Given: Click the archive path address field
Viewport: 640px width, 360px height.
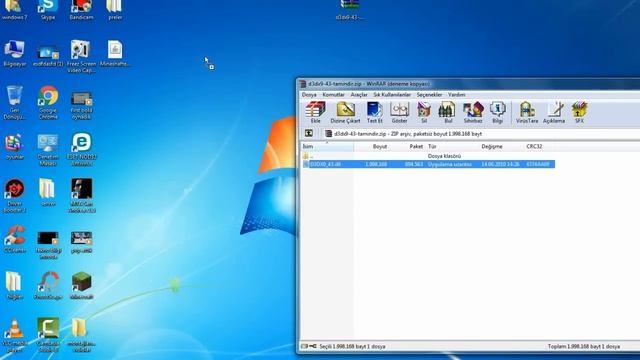Looking at the screenshot, I should [x=482, y=133].
